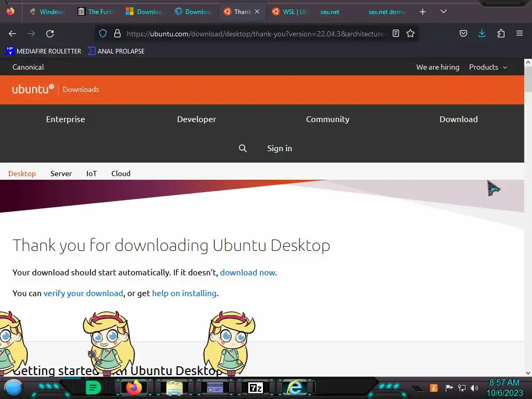Screen dimensions: 532x399
Task: Open the Action Center flag tray icon
Action: point(449,388)
